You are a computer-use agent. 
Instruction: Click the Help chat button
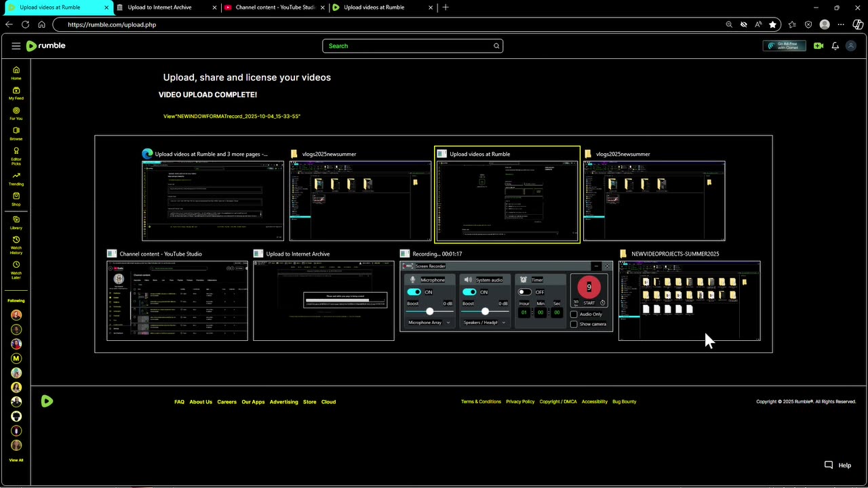(x=837, y=466)
